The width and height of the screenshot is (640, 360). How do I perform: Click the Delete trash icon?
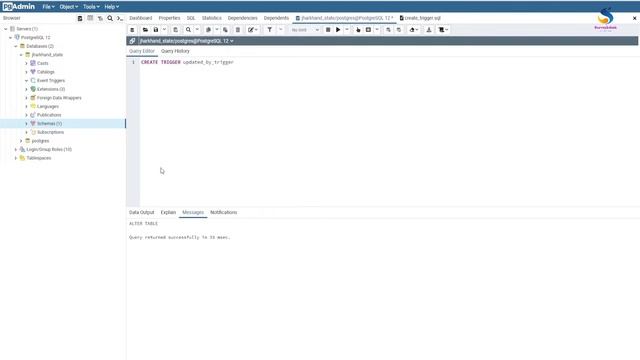tap(238, 30)
